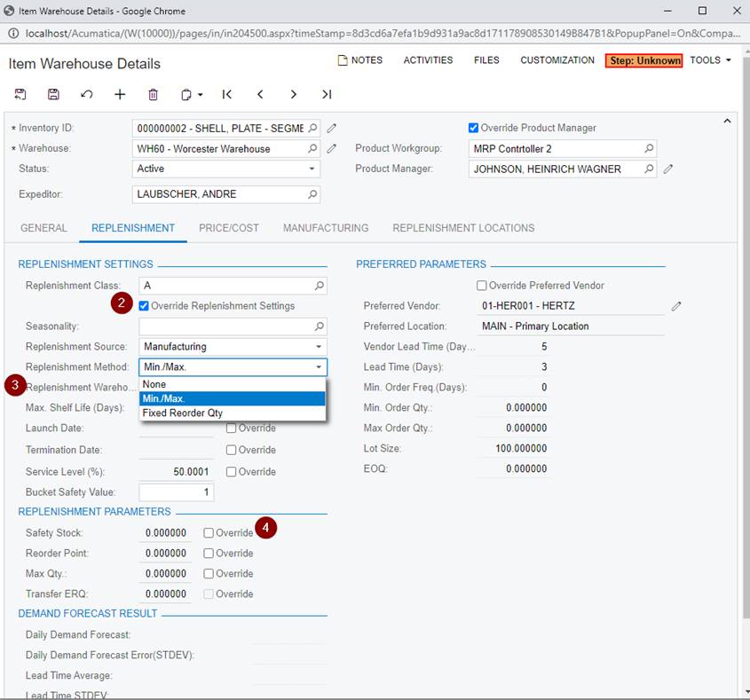Expand the Status dropdown
This screenshot has width=750, height=700.
(x=312, y=169)
